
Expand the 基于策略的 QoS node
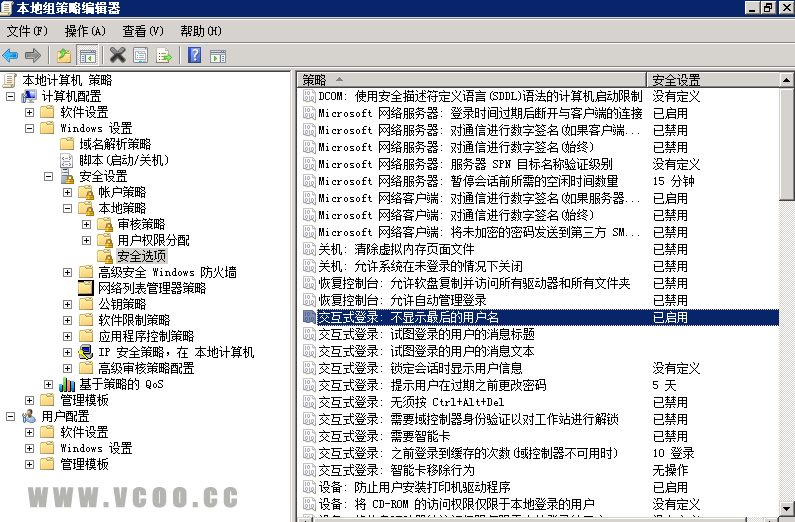48,384
